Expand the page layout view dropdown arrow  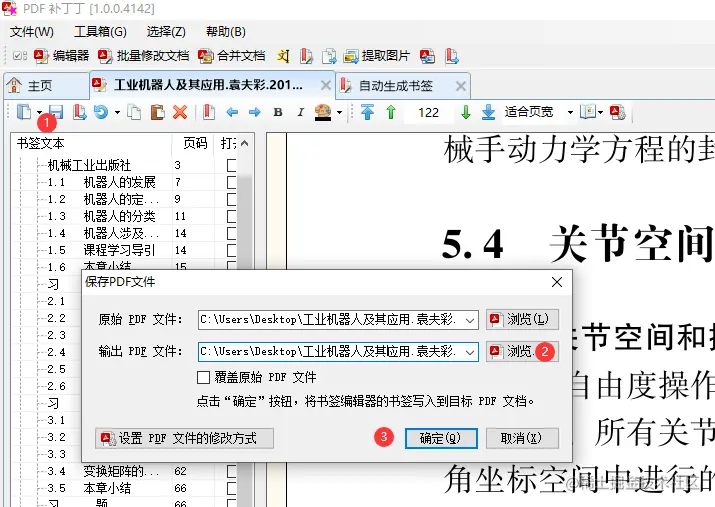point(601,112)
